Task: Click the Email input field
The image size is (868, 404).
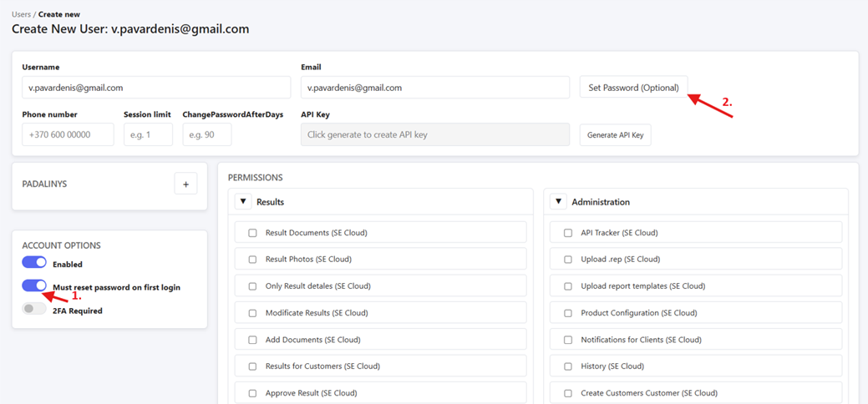Action: [x=435, y=88]
